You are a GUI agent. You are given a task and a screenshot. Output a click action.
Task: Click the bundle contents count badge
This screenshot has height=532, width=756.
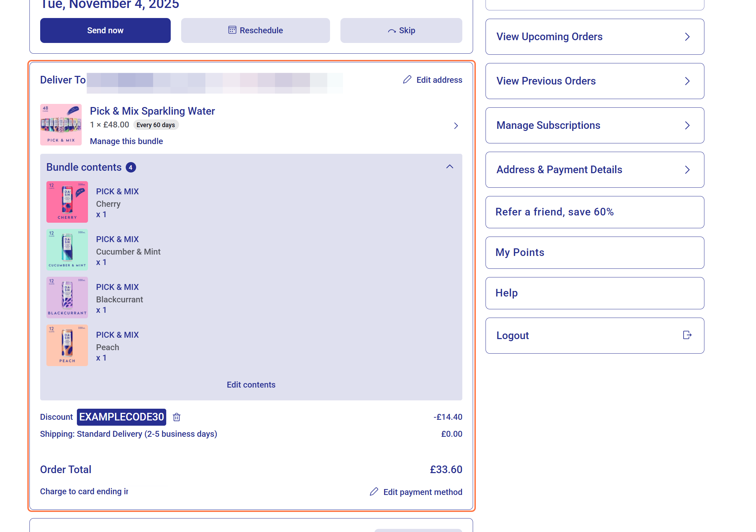pyautogui.click(x=131, y=167)
